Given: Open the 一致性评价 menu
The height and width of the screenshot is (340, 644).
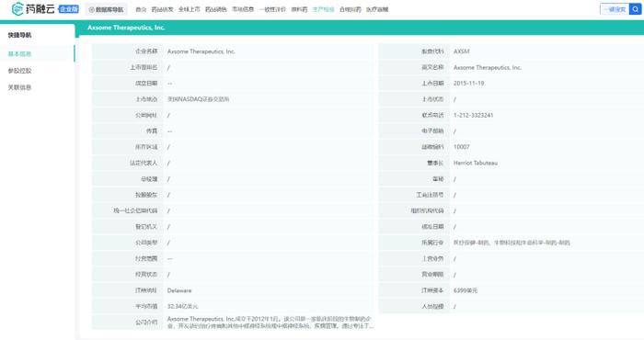Looking at the screenshot, I should (272, 9).
